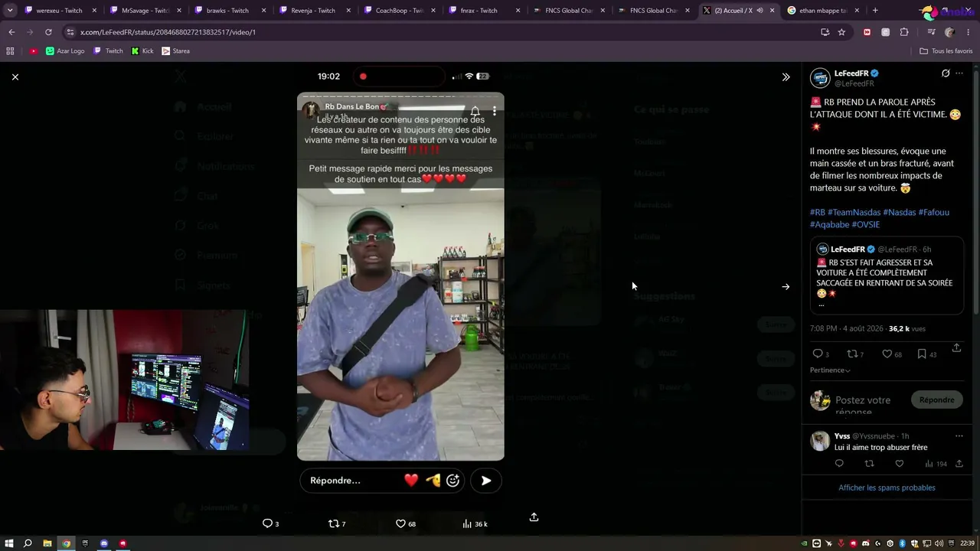Close the fullscreen video viewer
Viewport: 980px width, 551px height.
(15, 77)
